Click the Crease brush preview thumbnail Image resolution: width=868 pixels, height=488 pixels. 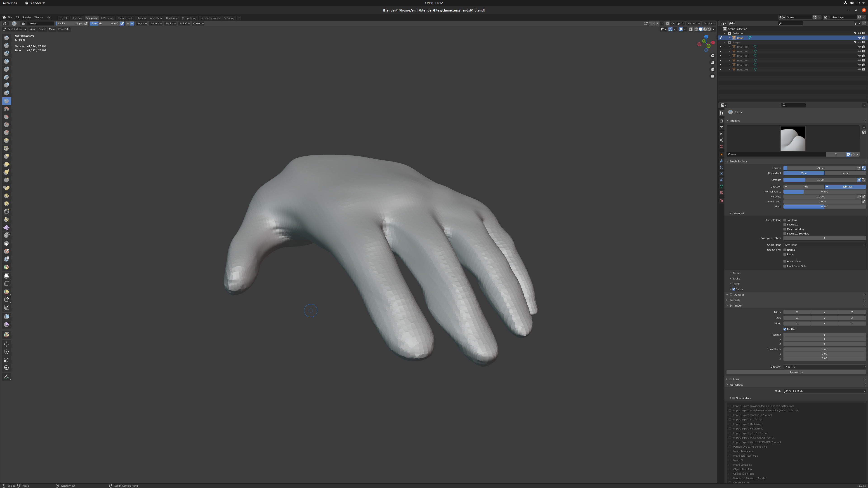coord(793,139)
